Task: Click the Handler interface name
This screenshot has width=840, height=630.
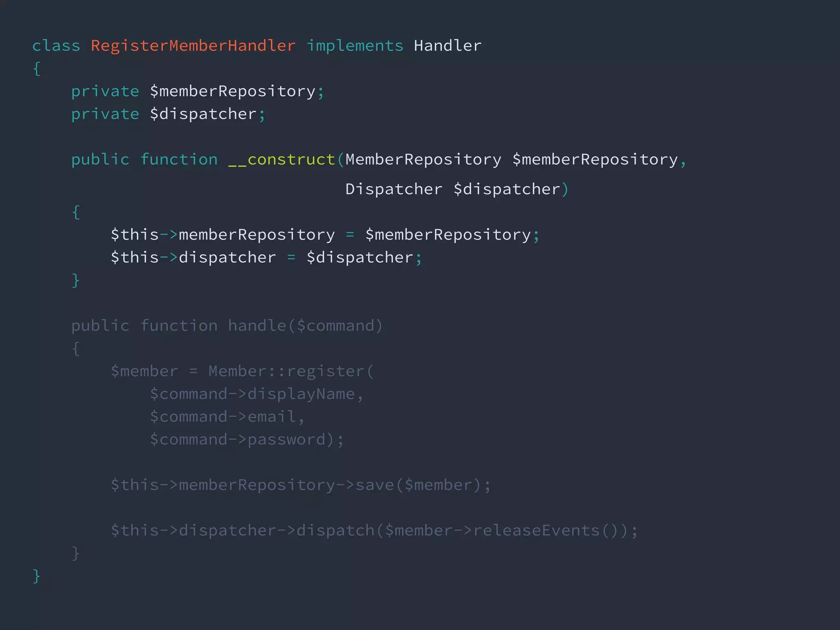Action: 447,46
